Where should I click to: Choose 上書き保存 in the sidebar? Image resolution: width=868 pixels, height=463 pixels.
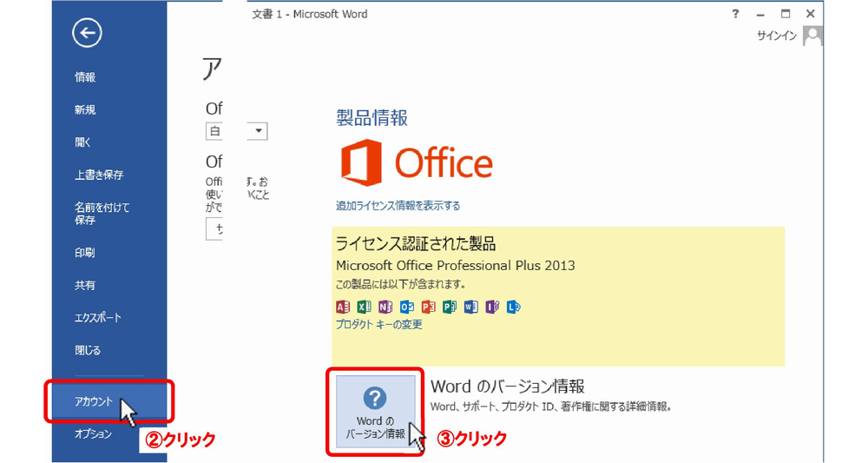coord(99,175)
